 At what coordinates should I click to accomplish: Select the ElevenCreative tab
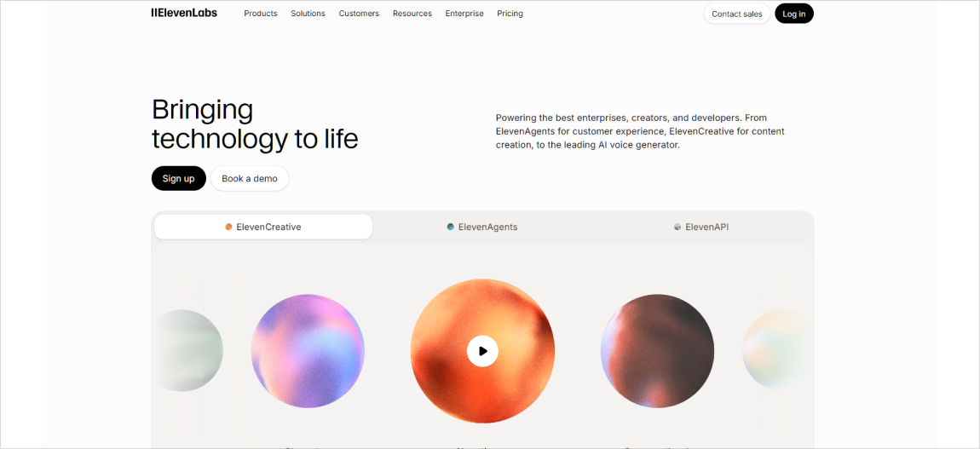pyautogui.click(x=263, y=227)
